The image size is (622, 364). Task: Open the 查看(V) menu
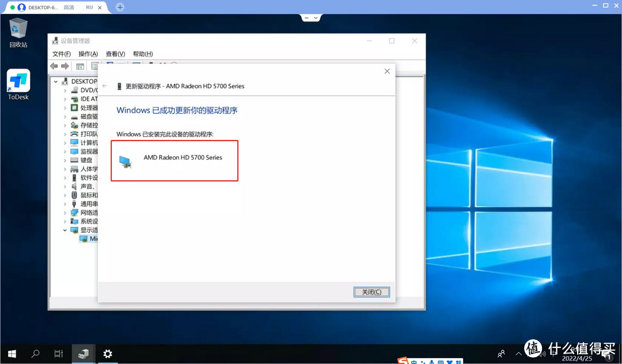[115, 54]
